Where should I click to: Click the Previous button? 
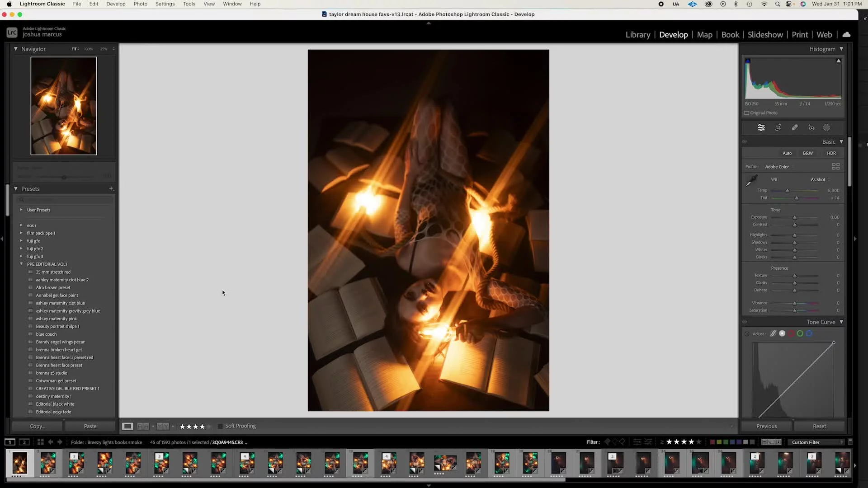click(766, 426)
